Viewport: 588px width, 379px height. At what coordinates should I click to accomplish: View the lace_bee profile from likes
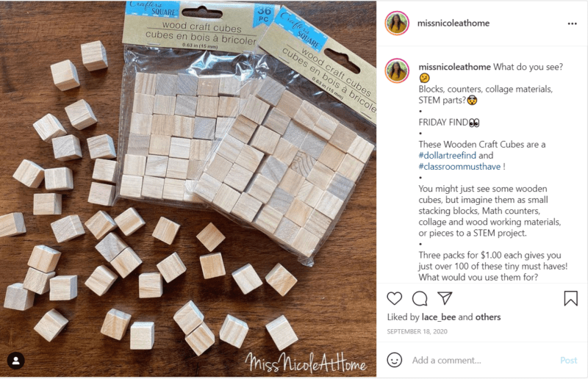click(438, 317)
